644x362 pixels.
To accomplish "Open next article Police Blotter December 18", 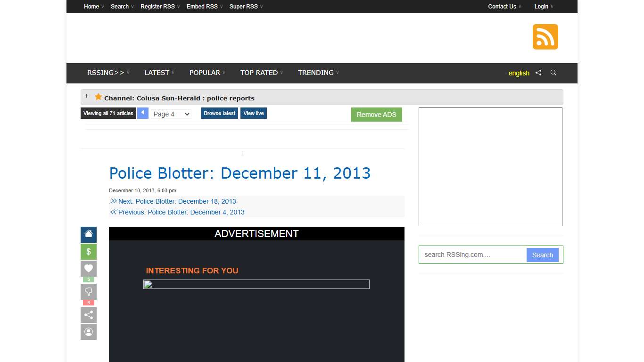I will coord(177,201).
